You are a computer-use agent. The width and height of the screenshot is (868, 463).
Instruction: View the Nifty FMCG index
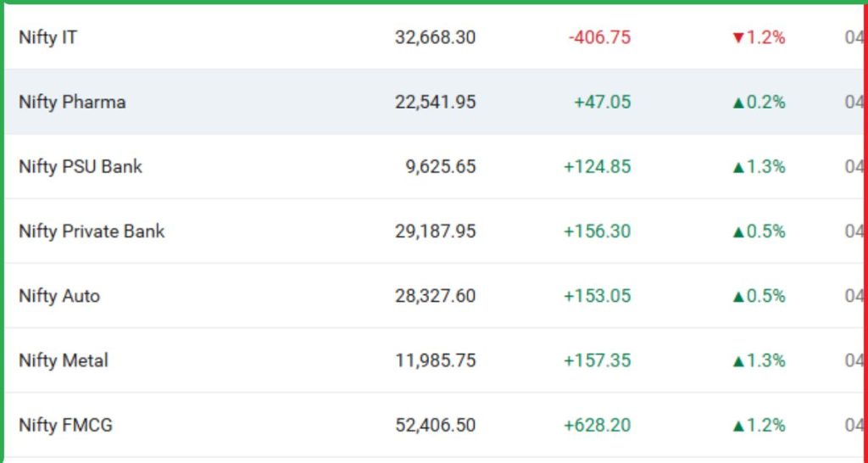[x=65, y=424]
